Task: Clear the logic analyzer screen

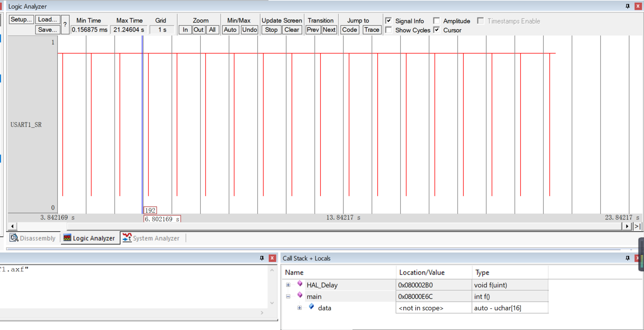Action: [x=292, y=30]
